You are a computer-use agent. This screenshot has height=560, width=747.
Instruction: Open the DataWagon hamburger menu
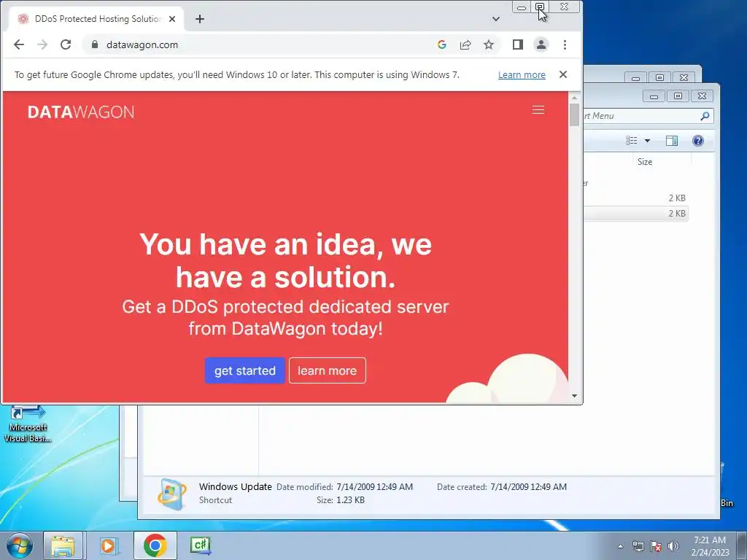point(538,110)
